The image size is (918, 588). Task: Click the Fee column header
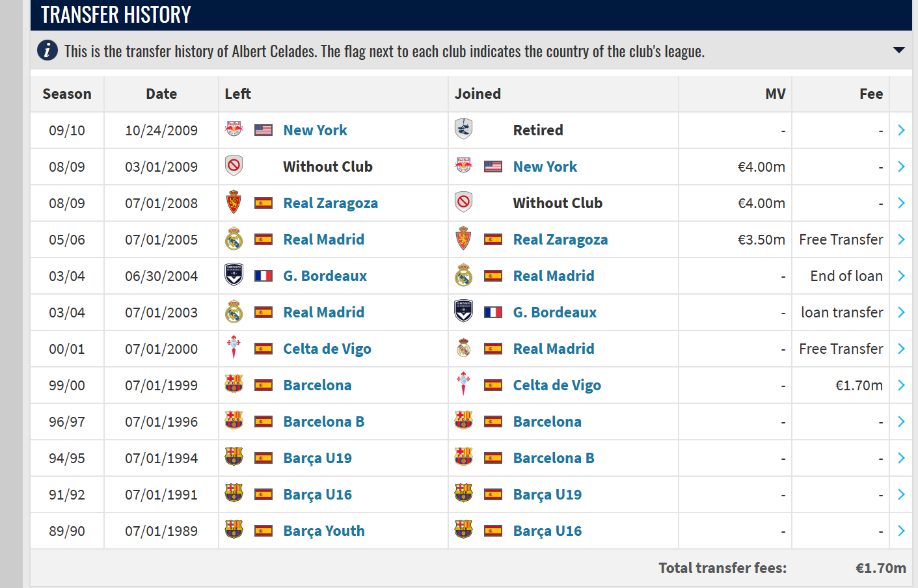871,94
